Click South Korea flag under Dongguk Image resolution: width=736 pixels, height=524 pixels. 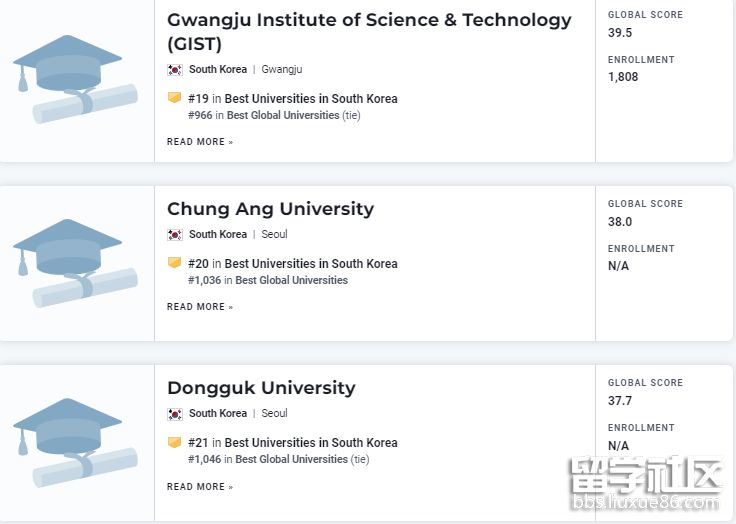[x=175, y=414]
